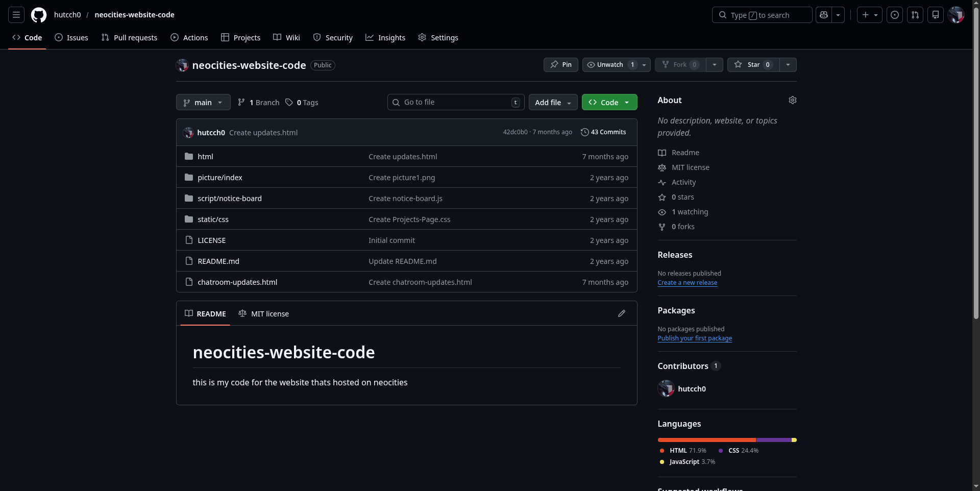980x491 pixels.
Task: Open the chatroom-updates.html file
Action: 238,282
